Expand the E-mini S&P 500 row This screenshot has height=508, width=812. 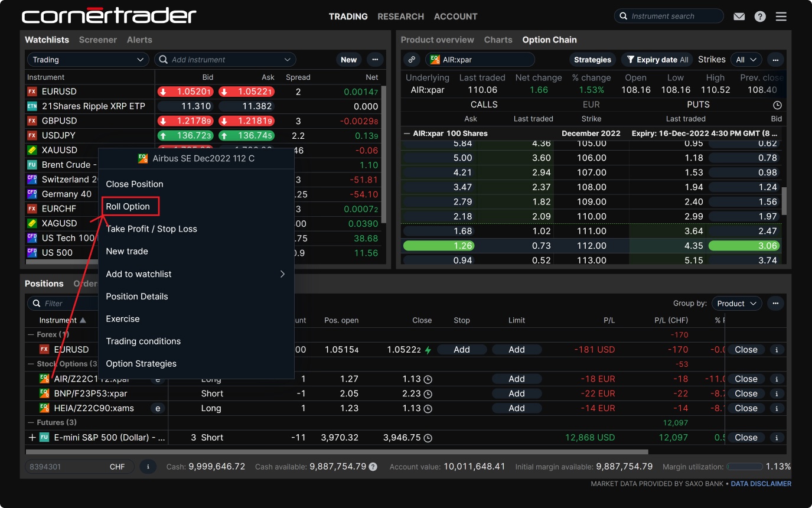coord(32,438)
